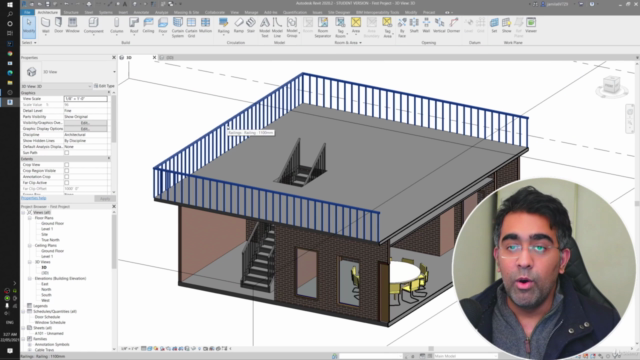Select the Model Text tool
This screenshot has width=640, height=360.
tap(264, 27)
